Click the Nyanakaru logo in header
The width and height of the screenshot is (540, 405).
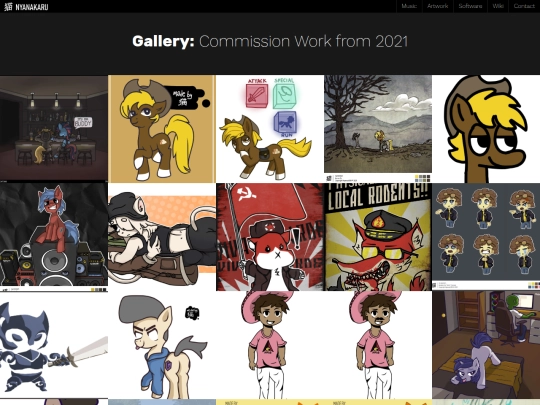point(26,7)
